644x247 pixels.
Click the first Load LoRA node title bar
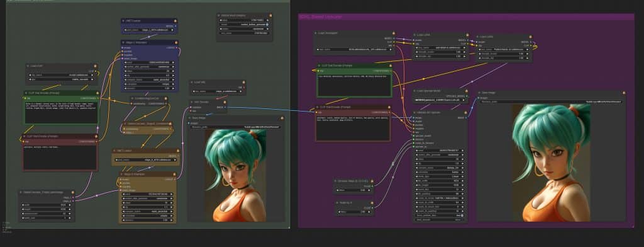(x=440, y=35)
